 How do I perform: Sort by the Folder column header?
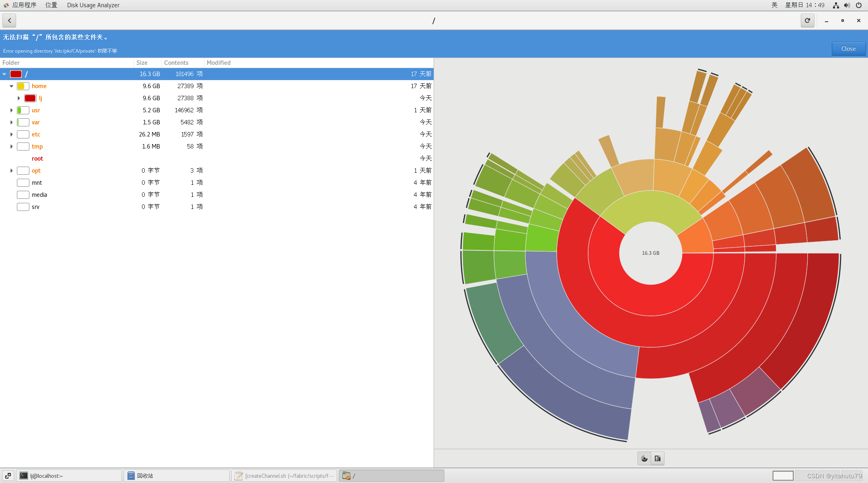(x=67, y=63)
